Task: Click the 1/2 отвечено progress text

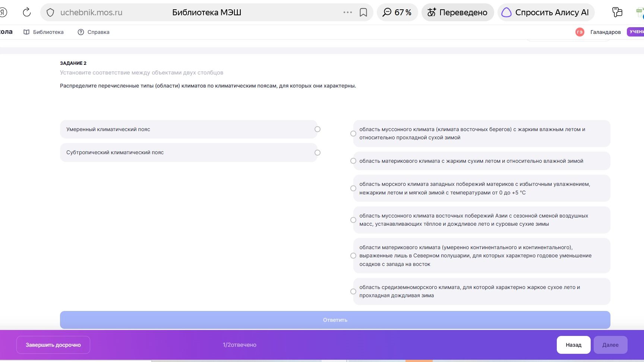Action: [240, 345]
